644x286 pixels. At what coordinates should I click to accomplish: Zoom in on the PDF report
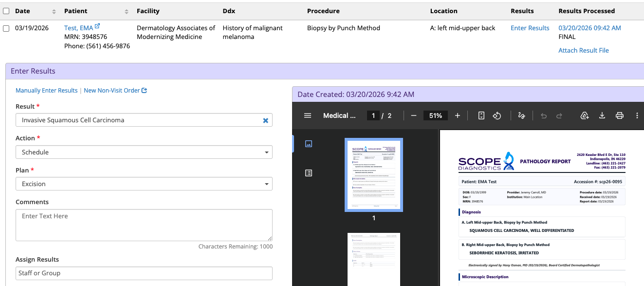coord(457,115)
